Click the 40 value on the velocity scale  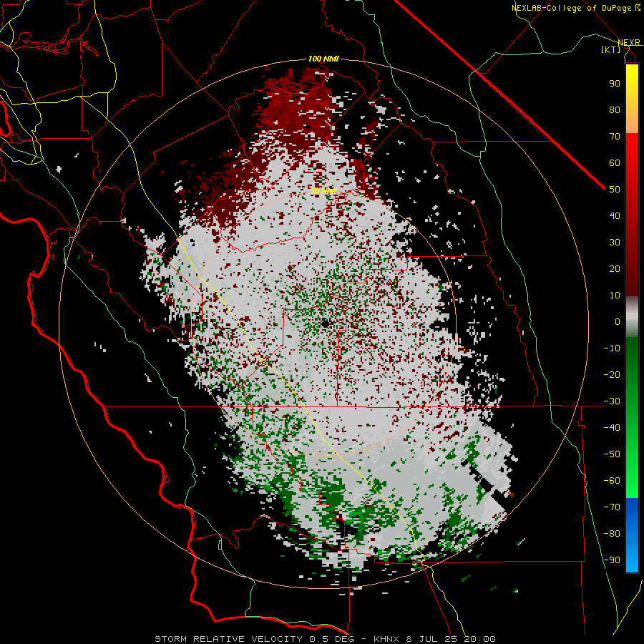(x=615, y=216)
